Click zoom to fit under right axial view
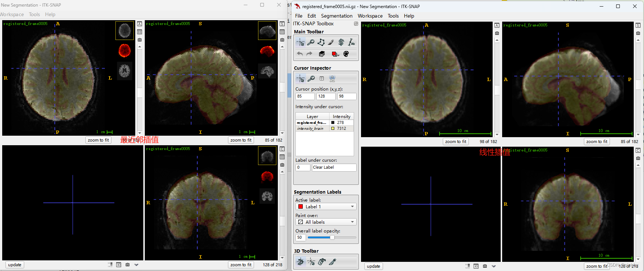The image size is (644, 271). 456,142
